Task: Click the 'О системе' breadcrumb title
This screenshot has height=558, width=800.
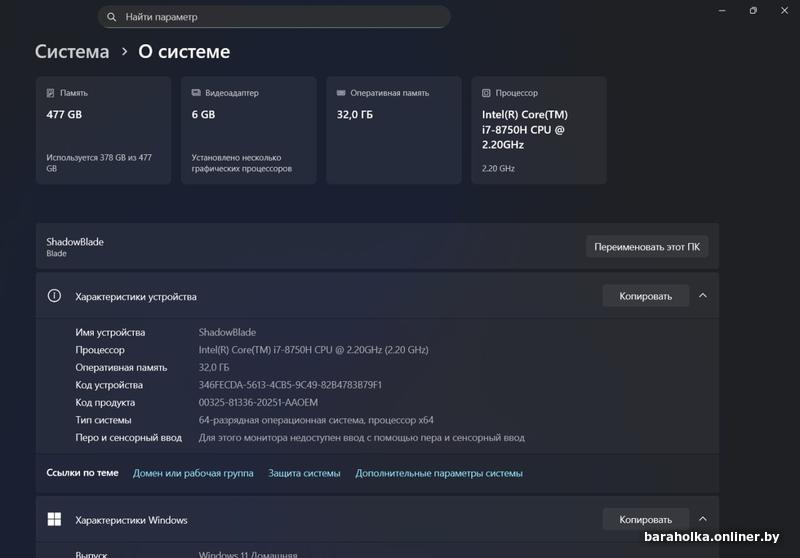Action: (x=184, y=52)
